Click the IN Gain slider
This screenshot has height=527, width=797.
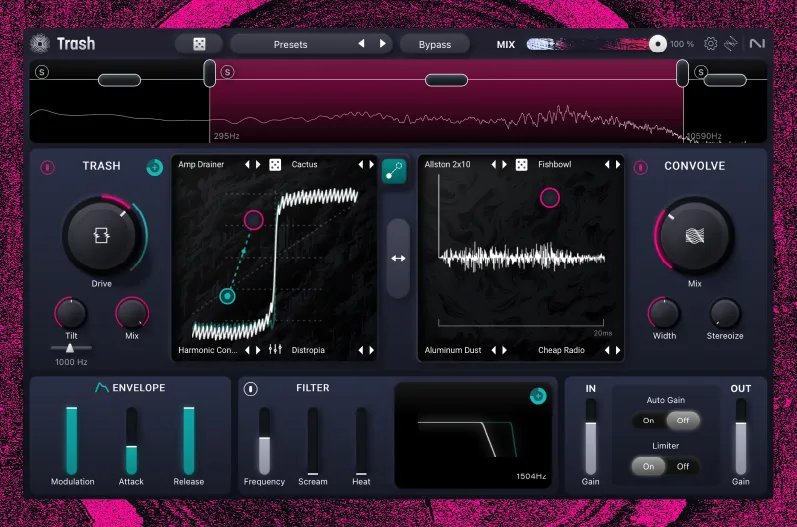tap(590, 437)
